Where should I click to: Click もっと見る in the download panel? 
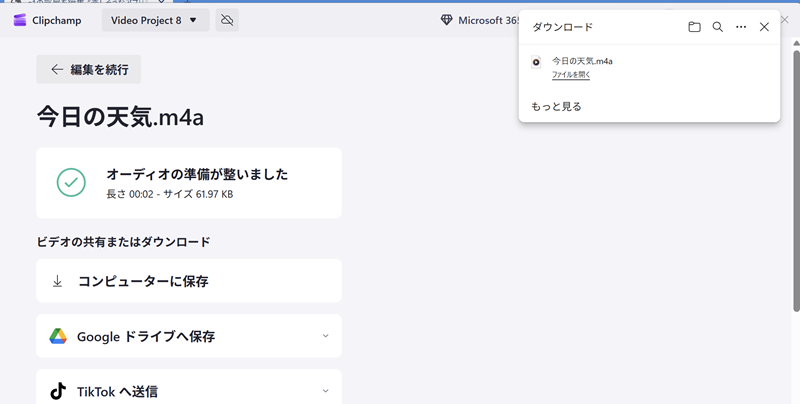pos(556,106)
